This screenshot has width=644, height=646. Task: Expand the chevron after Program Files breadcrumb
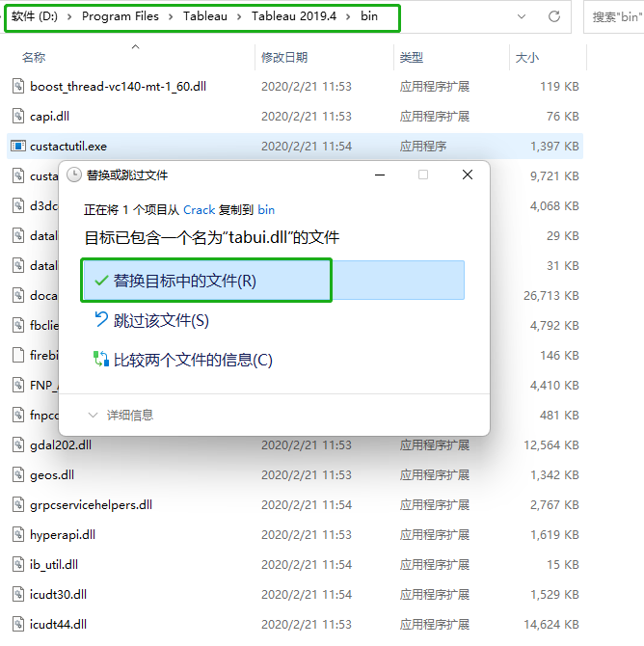(x=171, y=17)
